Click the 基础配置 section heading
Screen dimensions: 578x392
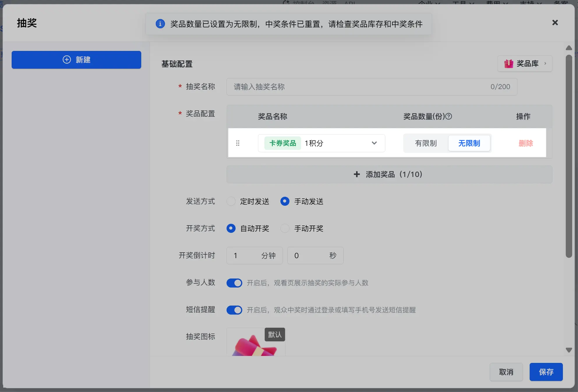(177, 64)
